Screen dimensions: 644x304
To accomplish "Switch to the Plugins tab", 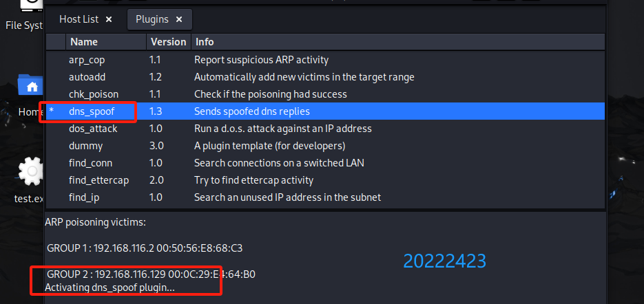I will pyautogui.click(x=152, y=19).
